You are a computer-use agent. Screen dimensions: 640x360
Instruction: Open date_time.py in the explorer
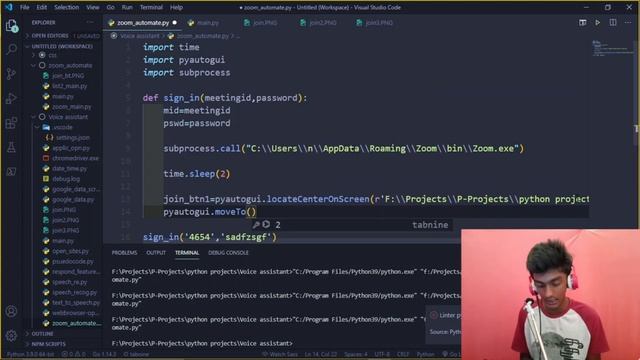click(x=69, y=169)
